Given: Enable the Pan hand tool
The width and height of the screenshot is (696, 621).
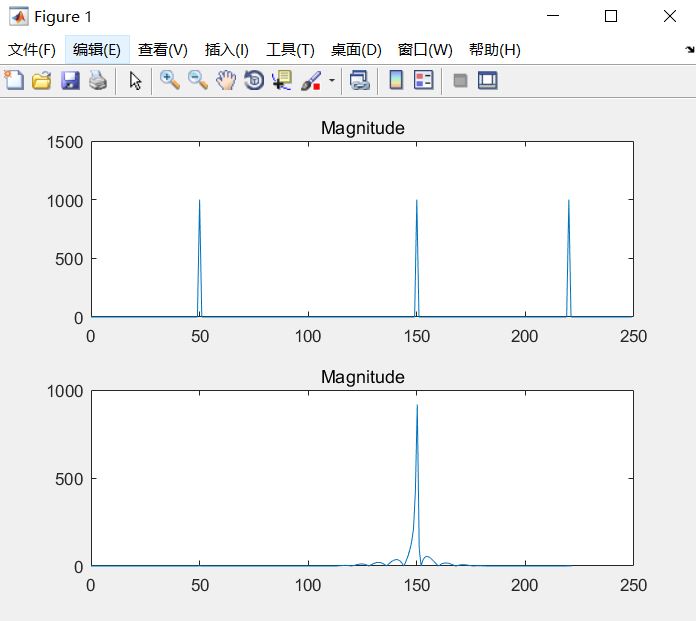Looking at the screenshot, I should (226, 80).
